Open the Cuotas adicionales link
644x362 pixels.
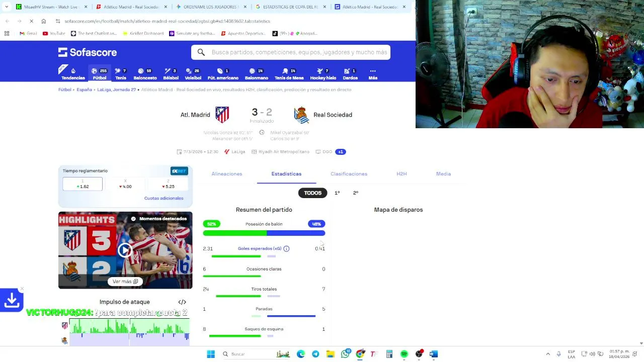[x=164, y=198]
